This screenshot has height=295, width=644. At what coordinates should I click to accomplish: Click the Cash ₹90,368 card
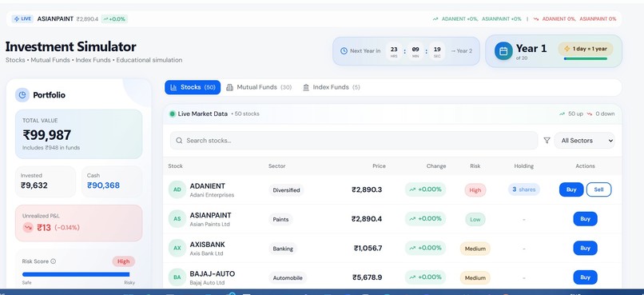point(112,181)
